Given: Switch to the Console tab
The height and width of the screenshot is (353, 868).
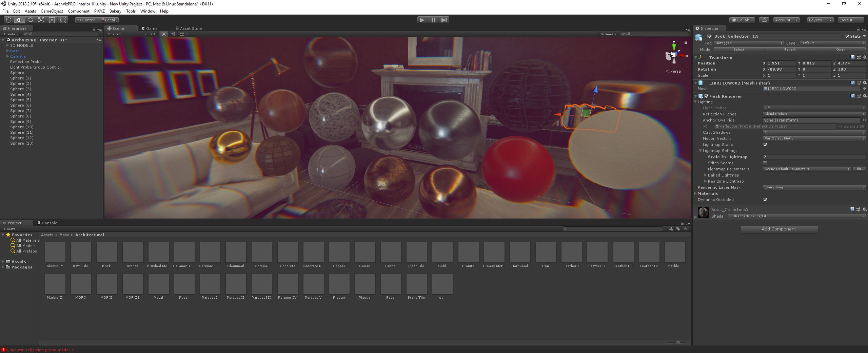Looking at the screenshot, I should (48, 223).
